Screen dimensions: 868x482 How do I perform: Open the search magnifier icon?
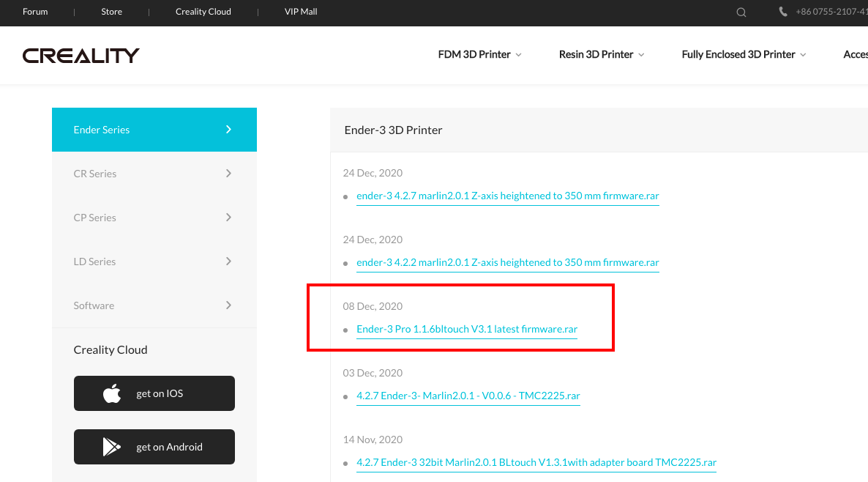coord(741,12)
